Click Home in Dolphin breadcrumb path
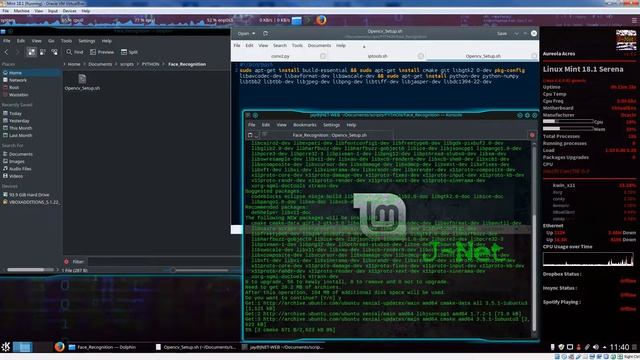This screenshot has height=360, width=640. 74,64
